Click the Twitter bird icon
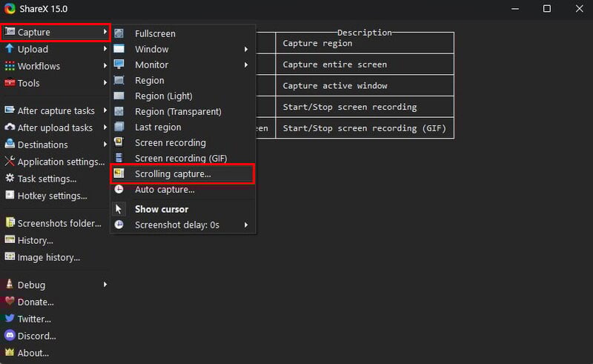The width and height of the screenshot is (593, 364). coord(10,318)
